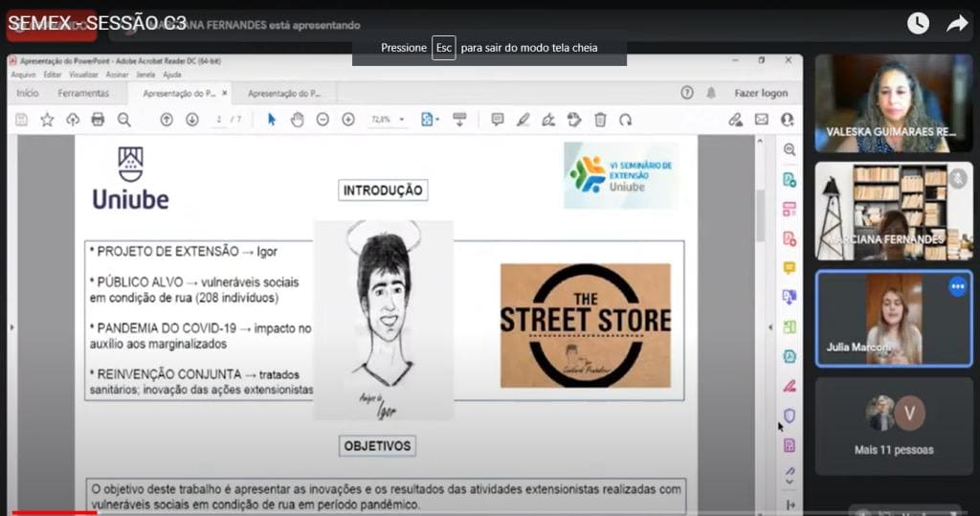The image size is (980, 516).
Task: Click the purple document sidebar tool
Action: [x=790, y=445]
